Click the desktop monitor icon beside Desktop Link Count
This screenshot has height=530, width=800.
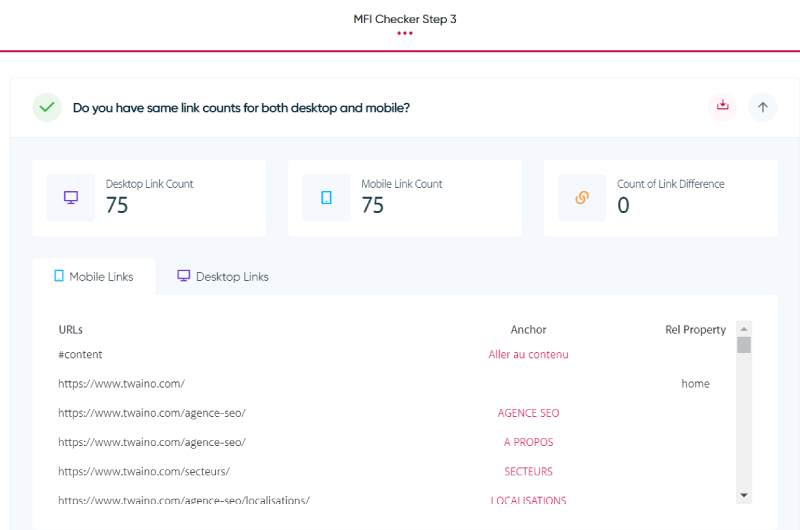tap(71, 197)
